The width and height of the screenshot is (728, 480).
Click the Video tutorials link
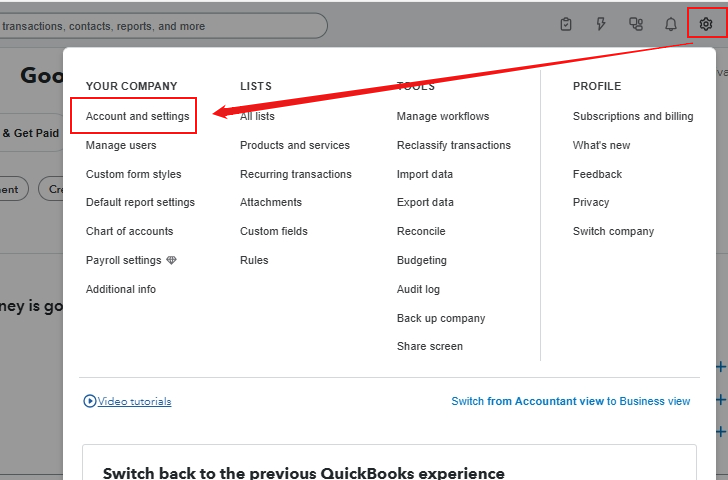[134, 401]
